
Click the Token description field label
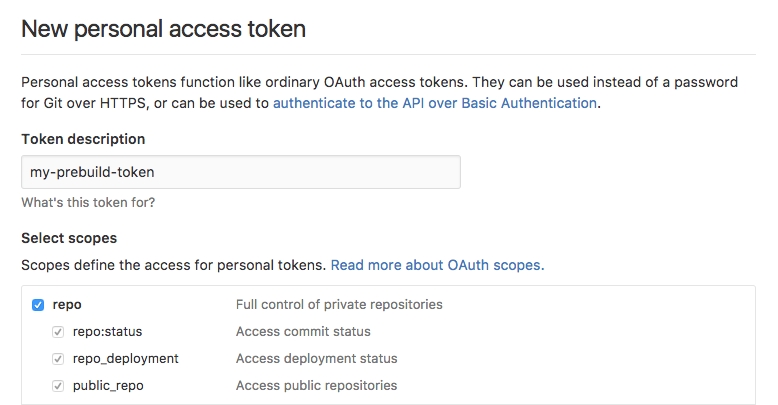coord(83,139)
